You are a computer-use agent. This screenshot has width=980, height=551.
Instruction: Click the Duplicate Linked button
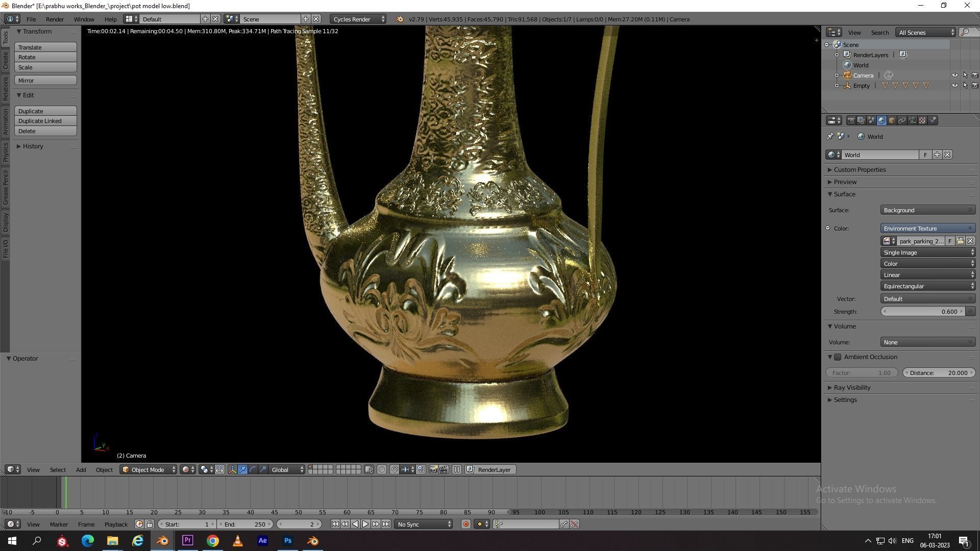(x=45, y=121)
